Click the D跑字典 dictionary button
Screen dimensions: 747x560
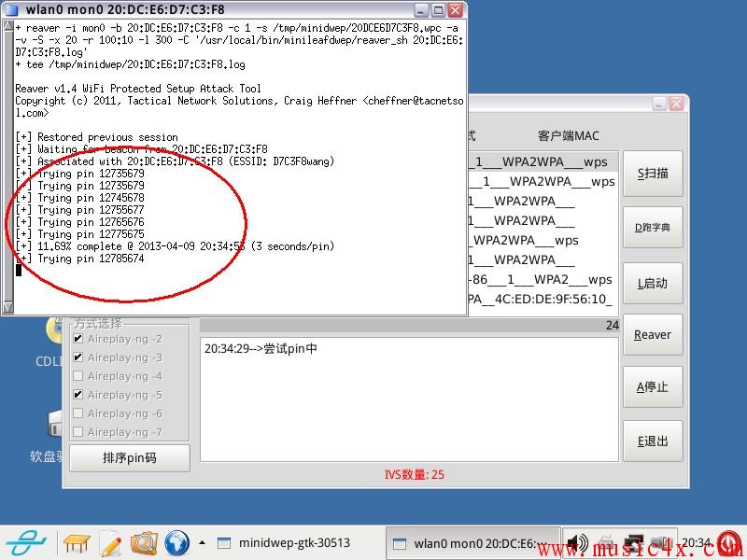click(653, 227)
